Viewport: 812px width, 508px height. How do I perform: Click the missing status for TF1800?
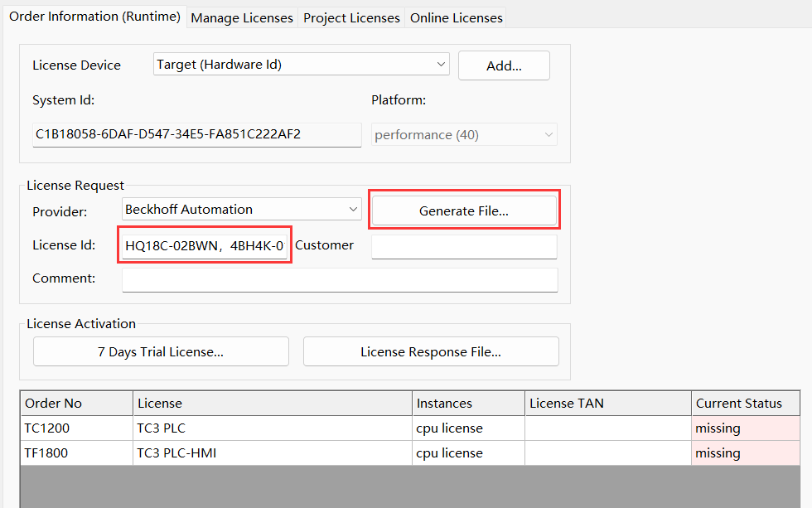click(x=746, y=453)
